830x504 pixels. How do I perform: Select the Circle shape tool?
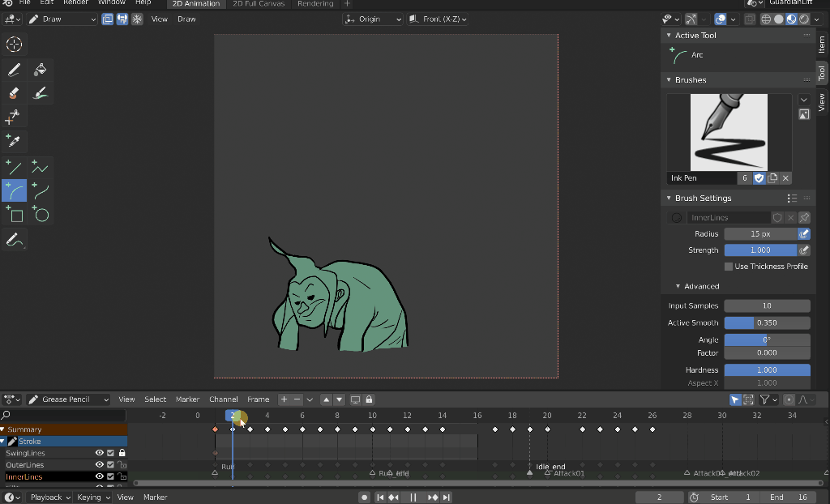(x=41, y=213)
